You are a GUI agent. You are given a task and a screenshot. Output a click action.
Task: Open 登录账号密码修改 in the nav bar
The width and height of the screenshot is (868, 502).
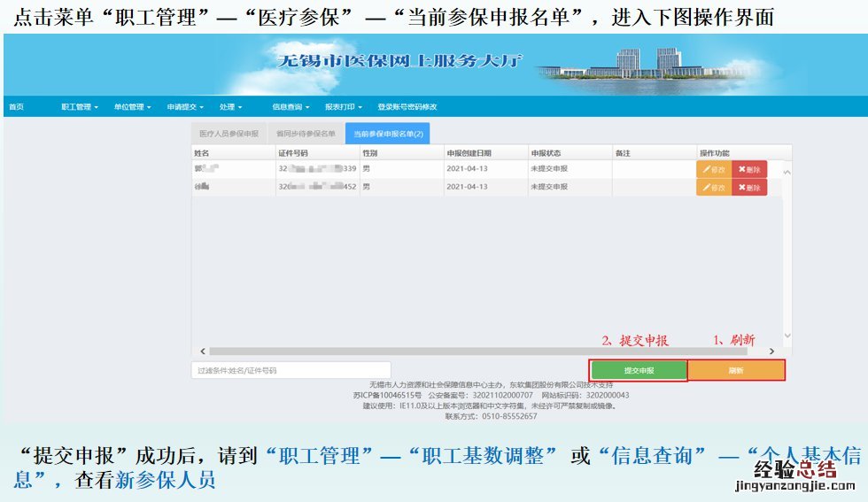pos(407,107)
